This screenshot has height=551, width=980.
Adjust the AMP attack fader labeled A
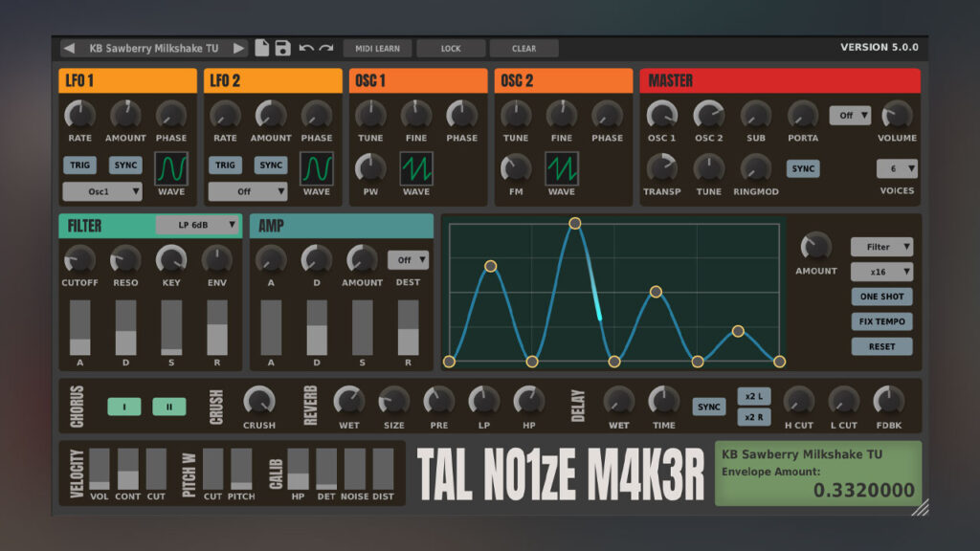click(271, 325)
